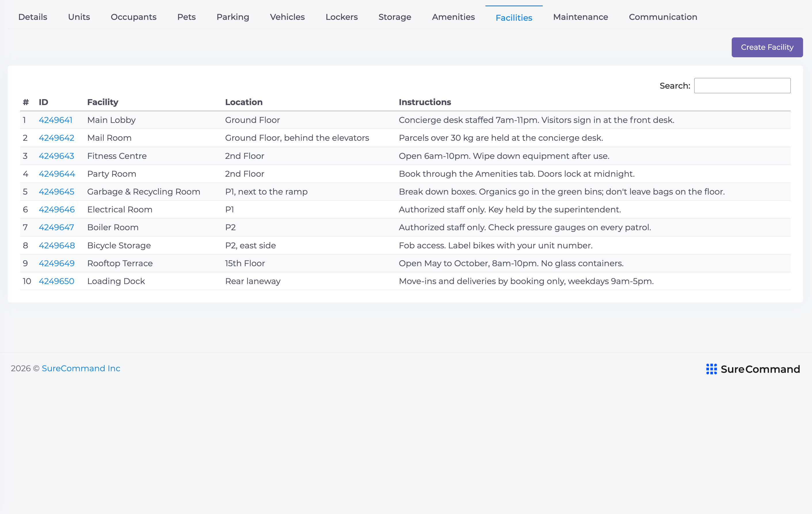Sort table by Facility column header
Image resolution: width=812 pixels, height=514 pixels.
103,102
